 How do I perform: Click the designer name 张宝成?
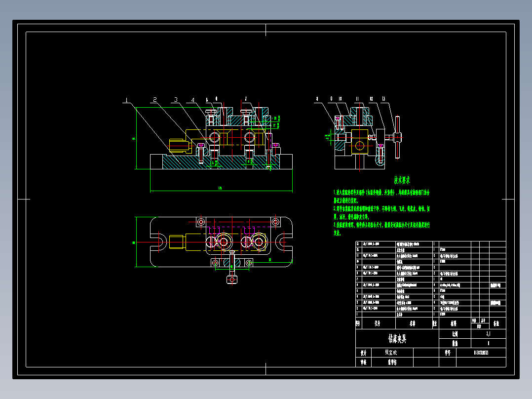tap(391, 353)
